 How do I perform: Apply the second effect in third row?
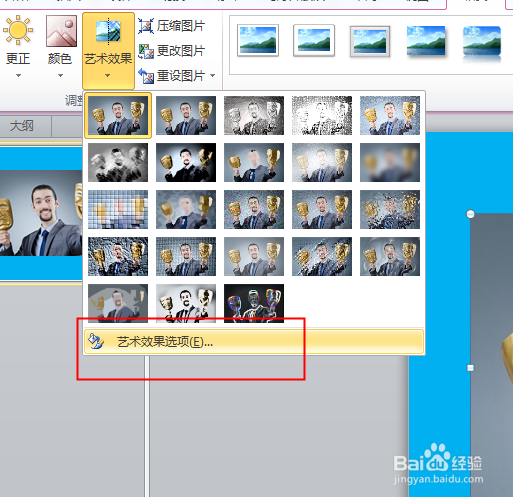click(186, 210)
